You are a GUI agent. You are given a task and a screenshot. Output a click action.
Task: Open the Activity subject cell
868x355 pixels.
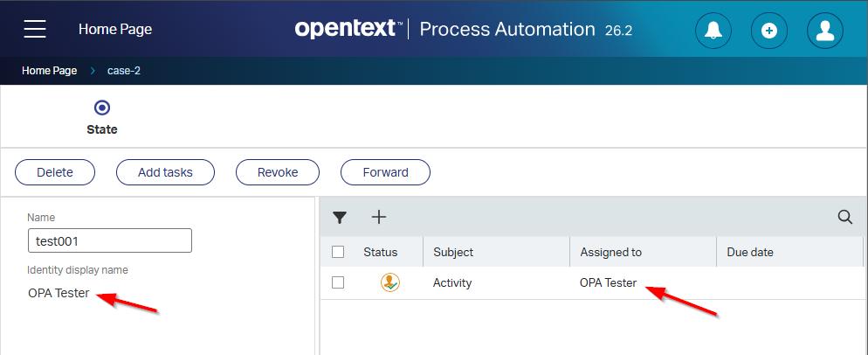click(x=452, y=283)
